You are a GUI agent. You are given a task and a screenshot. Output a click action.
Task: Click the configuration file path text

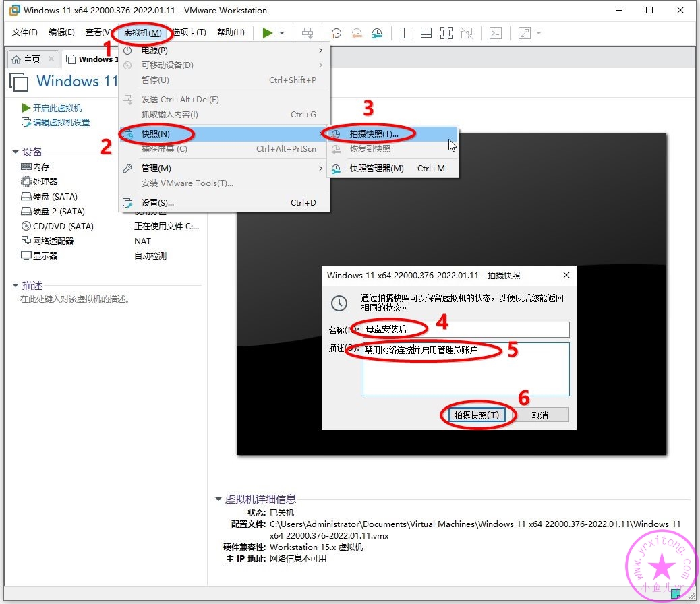[x=475, y=530]
